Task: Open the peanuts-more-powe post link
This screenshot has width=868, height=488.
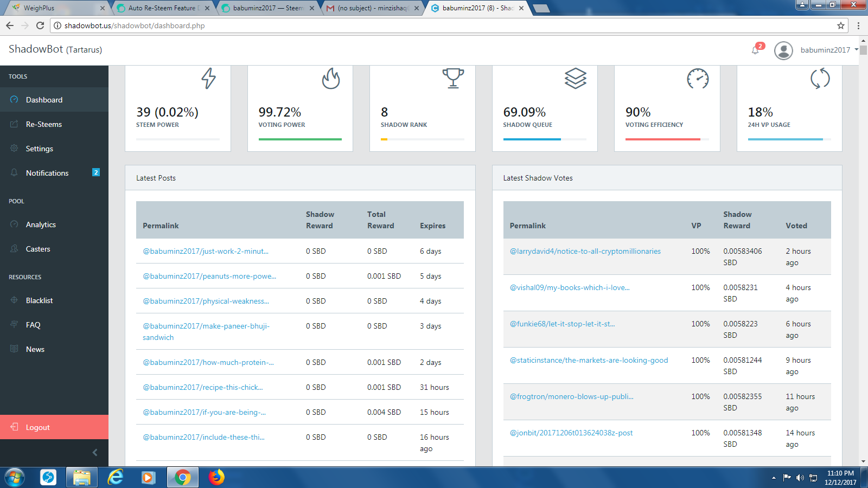Action: click(x=209, y=276)
